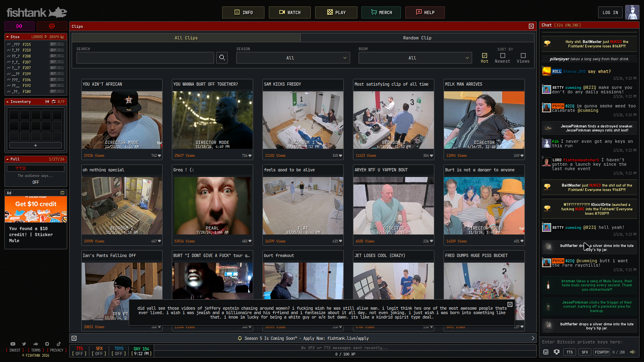Open the HELP menu
644x362 pixels.
(x=425, y=12)
